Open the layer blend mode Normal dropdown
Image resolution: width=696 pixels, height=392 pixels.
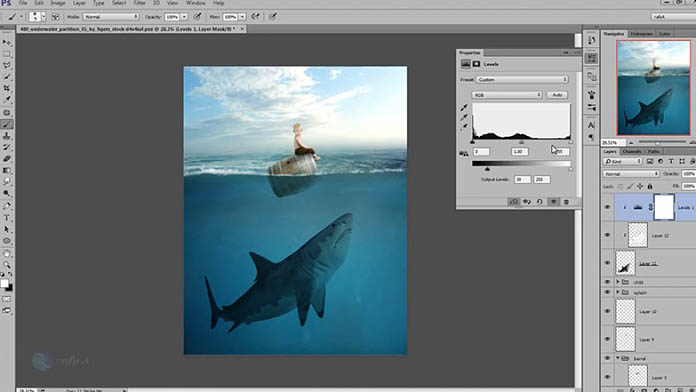[x=631, y=174]
